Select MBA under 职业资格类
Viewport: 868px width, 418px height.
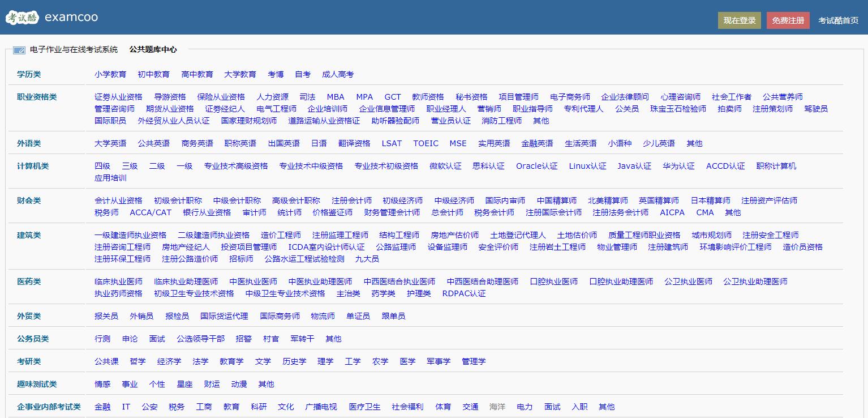click(x=335, y=96)
